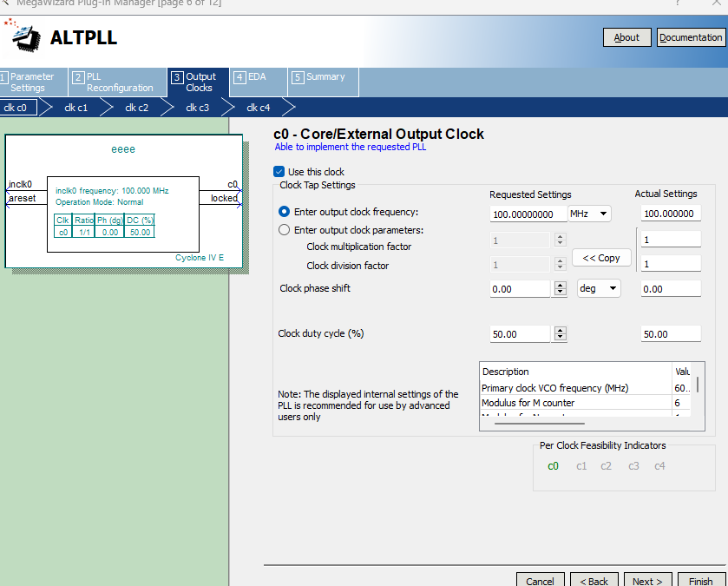Select the clk c3 sub-page
This screenshot has width=728, height=586.
coord(198,108)
